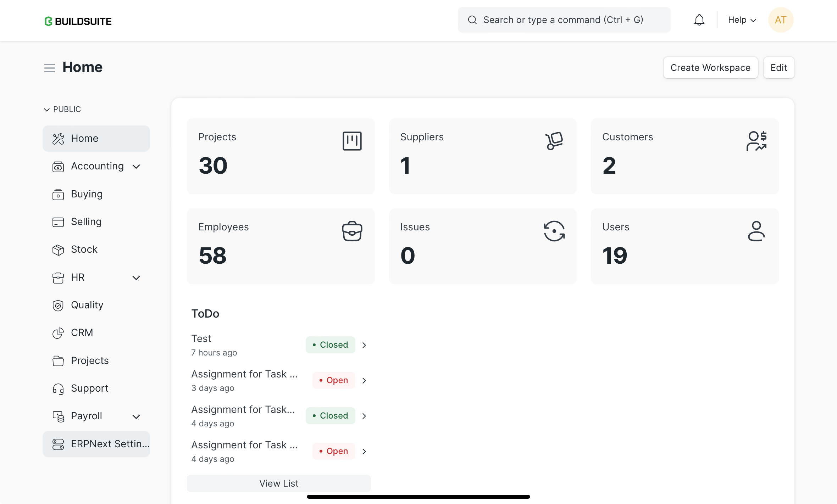Click the Suppliers hand-truck icon

[x=554, y=141]
